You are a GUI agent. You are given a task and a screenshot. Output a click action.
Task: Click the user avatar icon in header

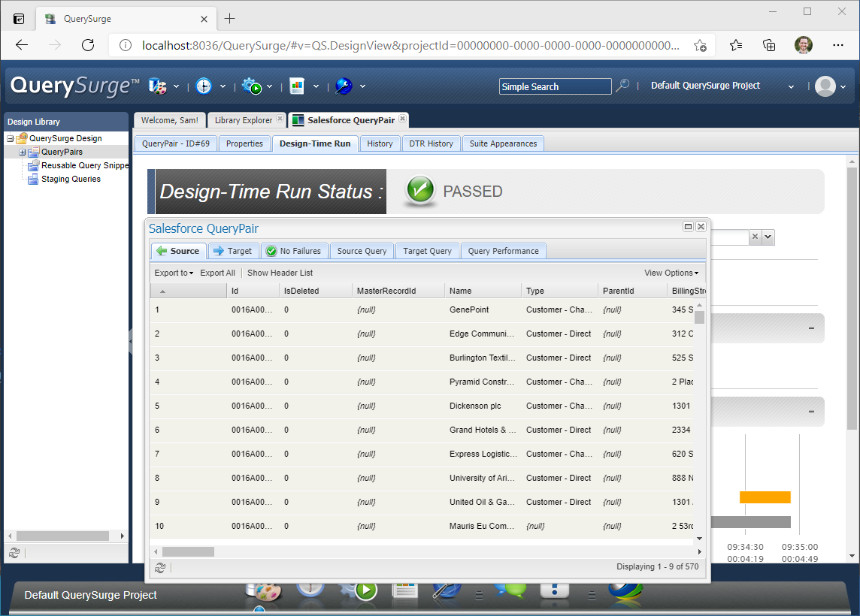click(825, 86)
